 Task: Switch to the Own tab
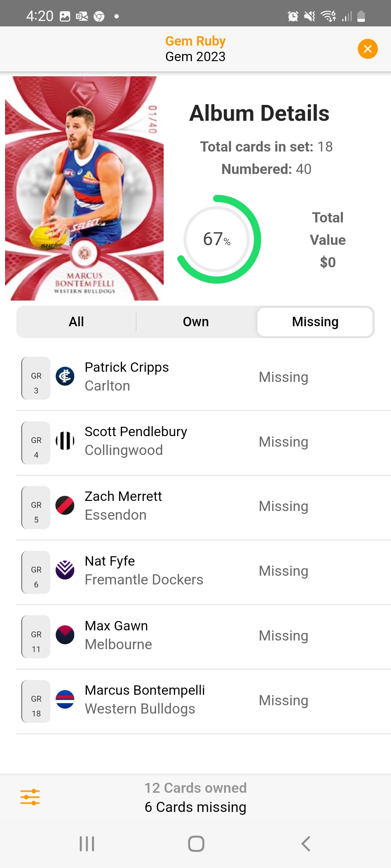(x=196, y=322)
